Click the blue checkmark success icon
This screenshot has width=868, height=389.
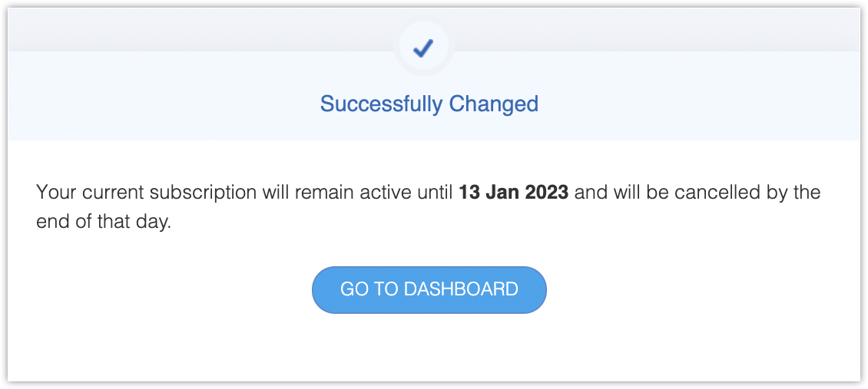423,48
